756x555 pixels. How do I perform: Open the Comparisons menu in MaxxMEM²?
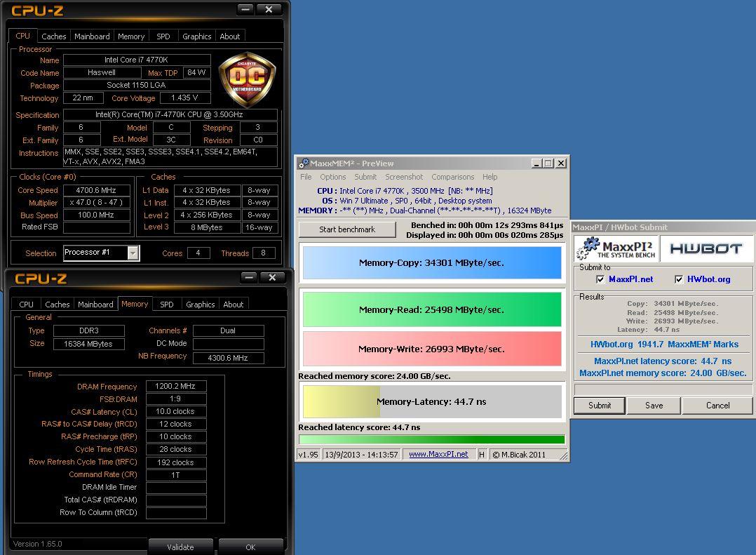pos(453,177)
